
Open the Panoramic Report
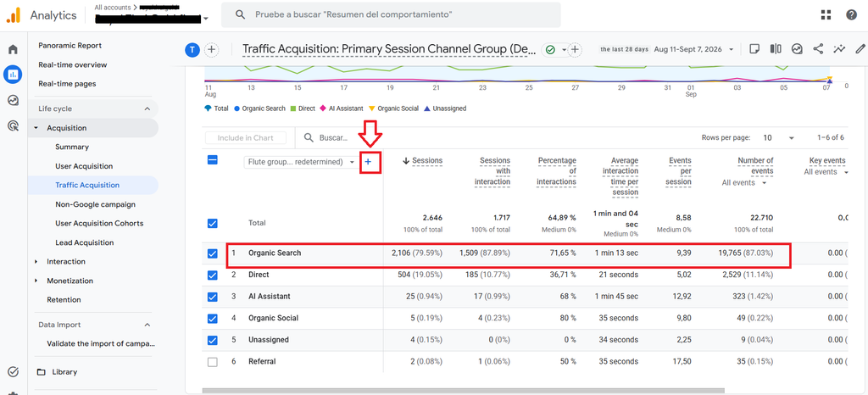(70, 46)
